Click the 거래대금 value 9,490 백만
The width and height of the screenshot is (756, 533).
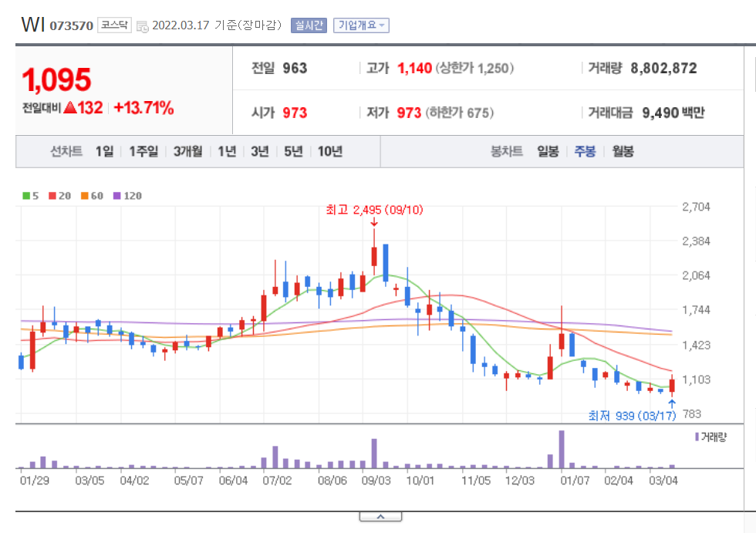coord(673,113)
